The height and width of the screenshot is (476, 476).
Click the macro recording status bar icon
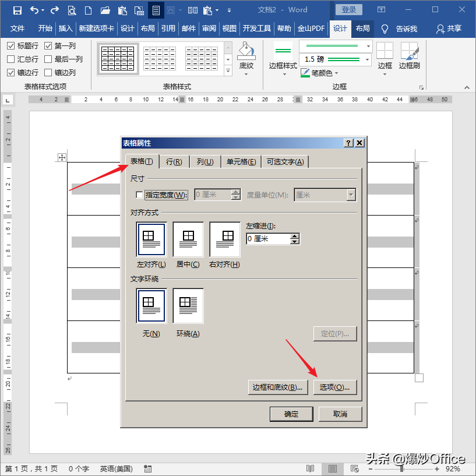point(148,468)
